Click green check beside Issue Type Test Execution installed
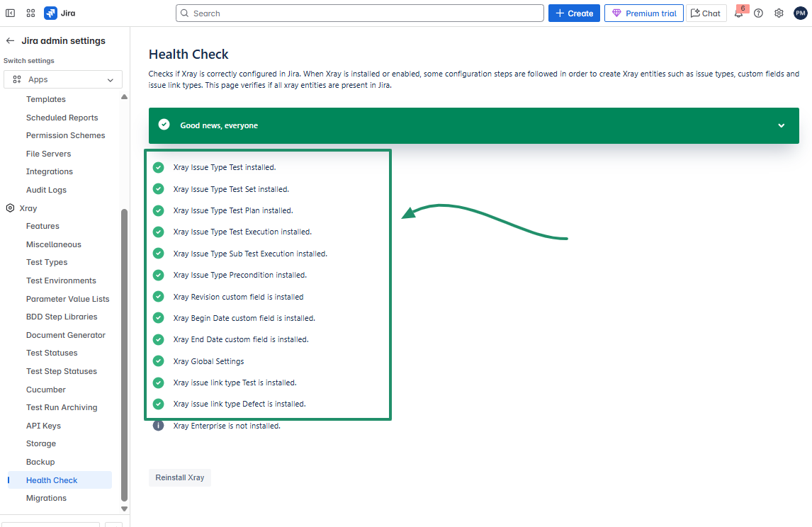The image size is (812, 527). [159, 232]
